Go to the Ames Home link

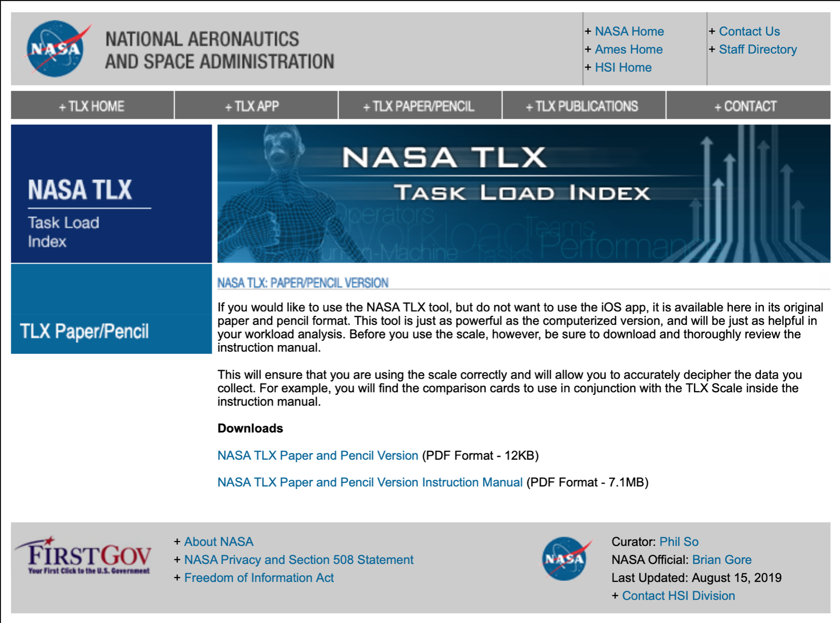click(628, 49)
